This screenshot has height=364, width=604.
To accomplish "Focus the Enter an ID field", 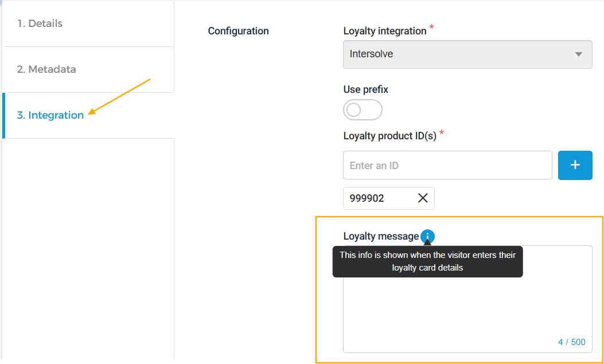I will point(447,166).
